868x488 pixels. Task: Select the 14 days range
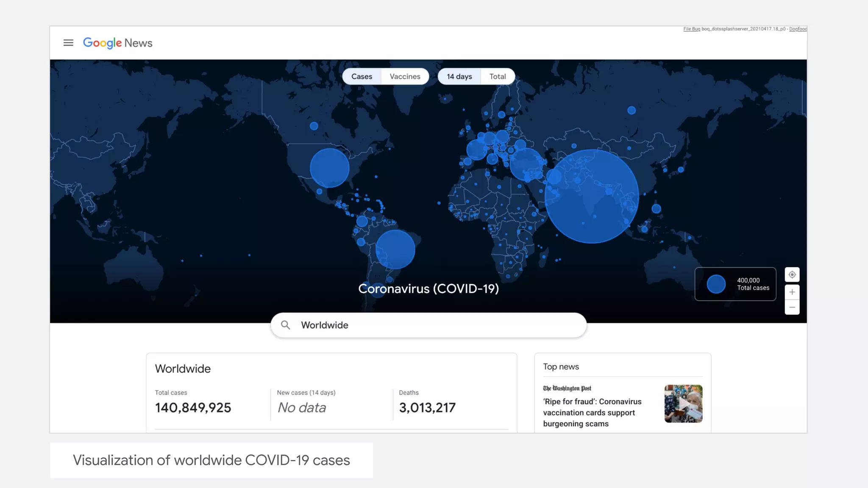pos(459,76)
